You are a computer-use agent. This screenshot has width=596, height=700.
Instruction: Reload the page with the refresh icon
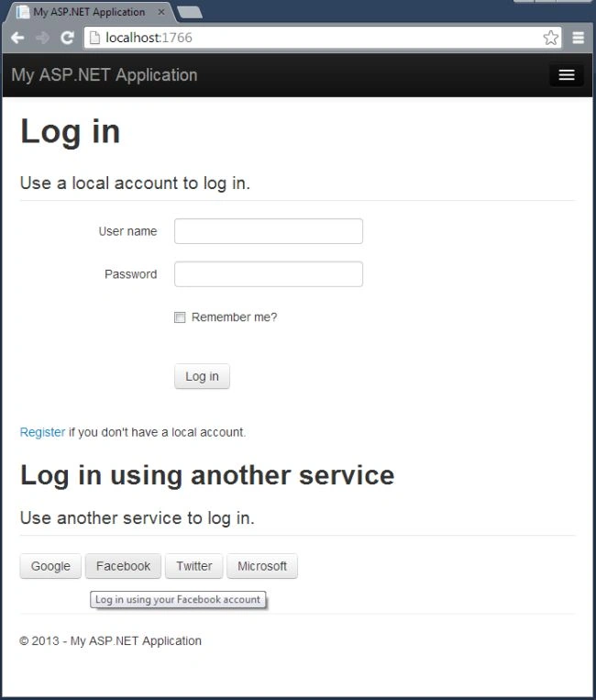tap(67, 38)
